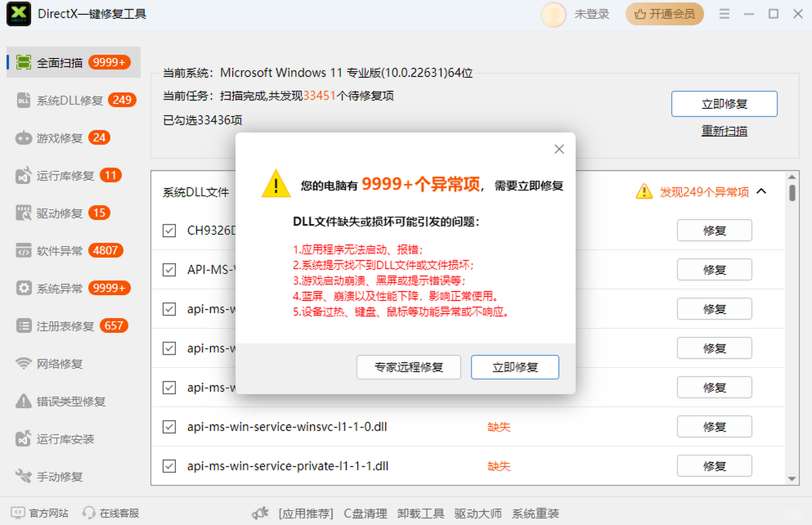This screenshot has height=525, width=812.
Task: Click api-ms-win-service-winsvc-l1-1-0.dll file name
Action: coord(287,427)
